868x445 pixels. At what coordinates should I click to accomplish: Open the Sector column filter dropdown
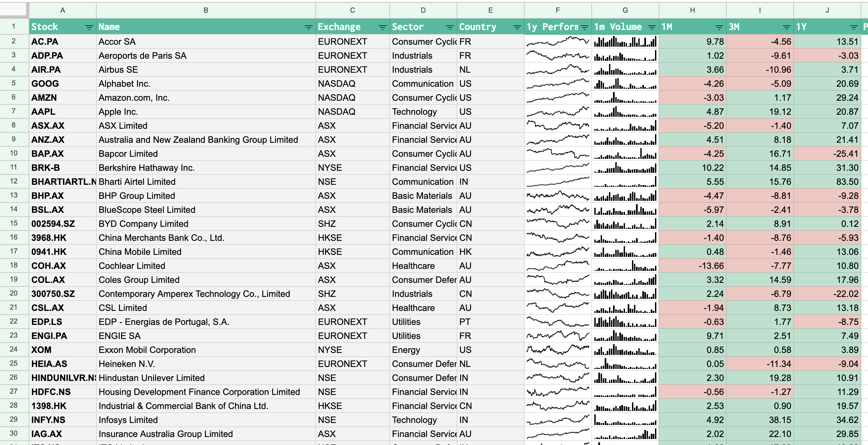[x=449, y=27]
